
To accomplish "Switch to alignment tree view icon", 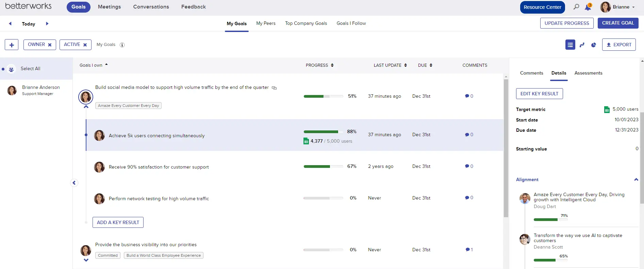I will click(582, 45).
